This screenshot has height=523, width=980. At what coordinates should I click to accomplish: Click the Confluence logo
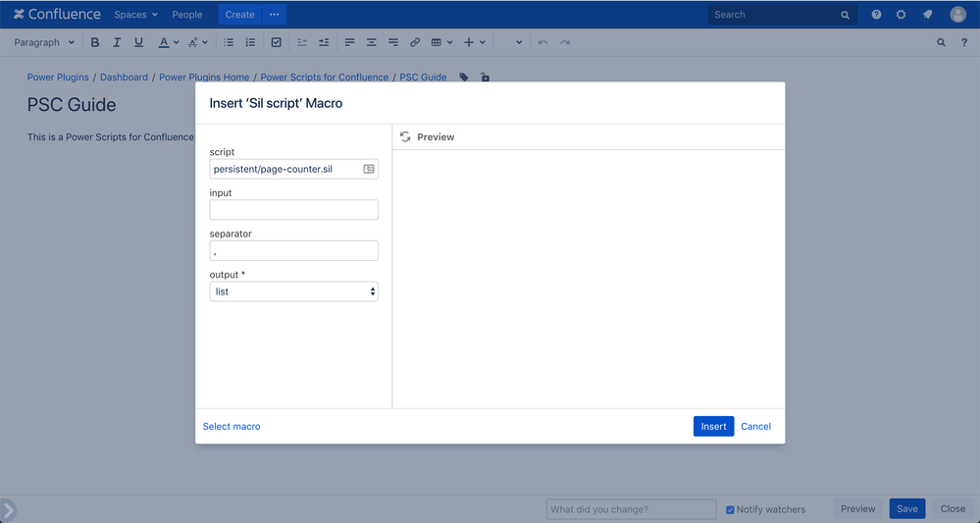[57, 15]
